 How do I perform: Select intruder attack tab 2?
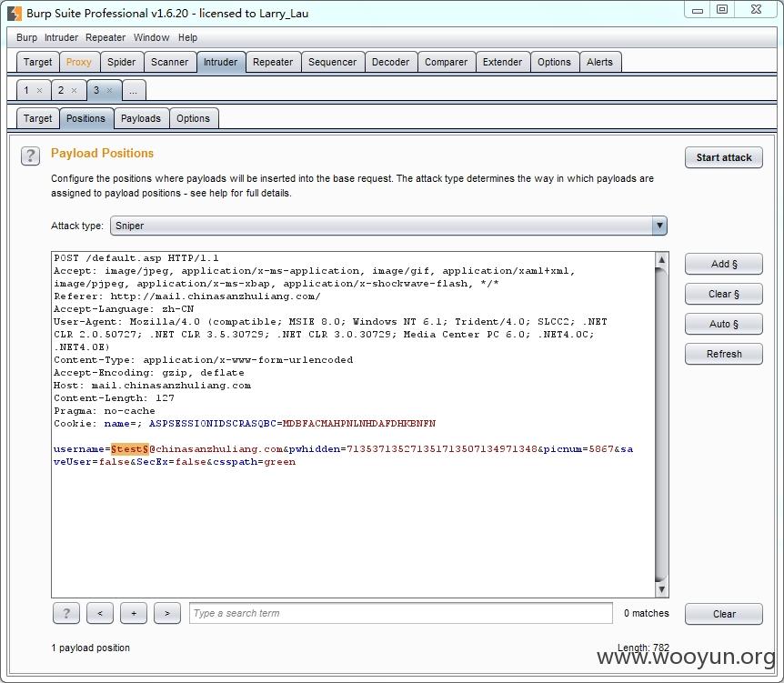pyautogui.click(x=61, y=91)
